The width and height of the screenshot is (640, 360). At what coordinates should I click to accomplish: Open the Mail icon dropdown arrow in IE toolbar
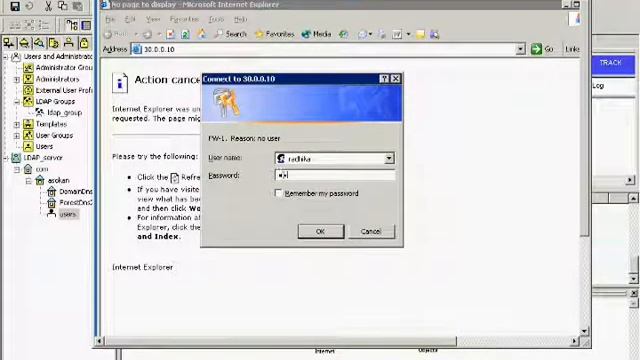point(370,35)
